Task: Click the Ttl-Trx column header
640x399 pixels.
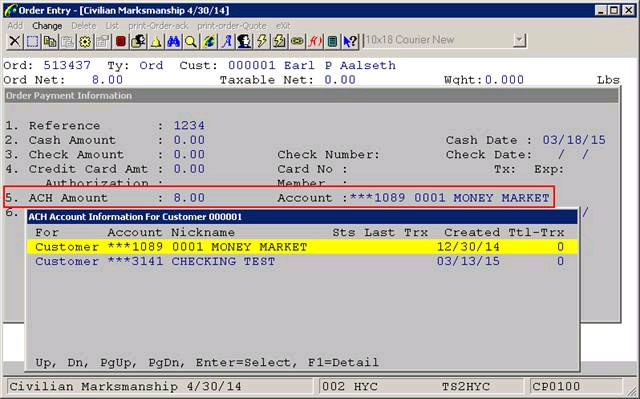Action: click(536, 233)
